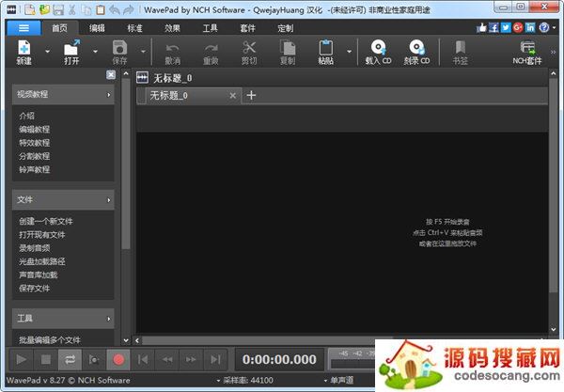Viewport: 564px width, 392px height.
Task: Expand the 工具 section in sidebar
Action: point(63,319)
